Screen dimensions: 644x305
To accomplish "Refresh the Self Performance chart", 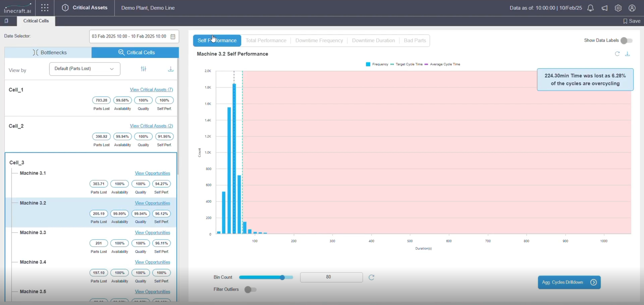I will [x=617, y=54].
